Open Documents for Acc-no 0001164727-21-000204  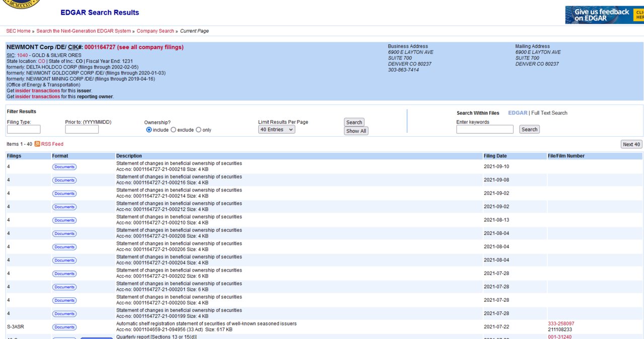(64, 261)
